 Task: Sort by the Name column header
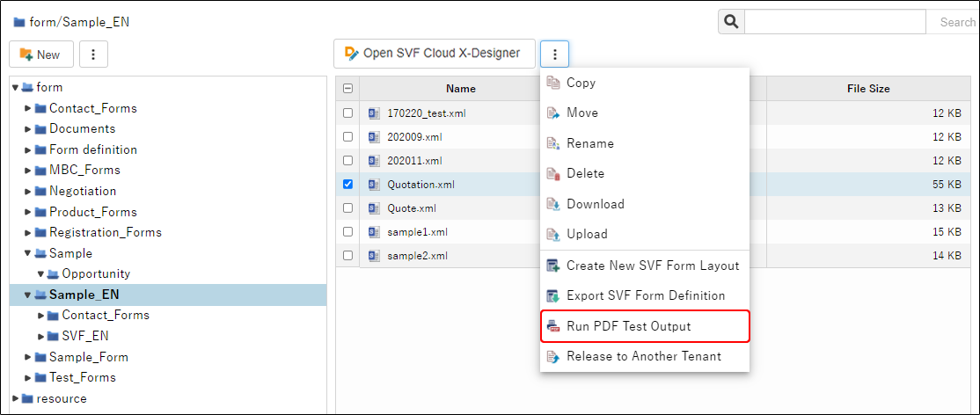[x=461, y=89]
